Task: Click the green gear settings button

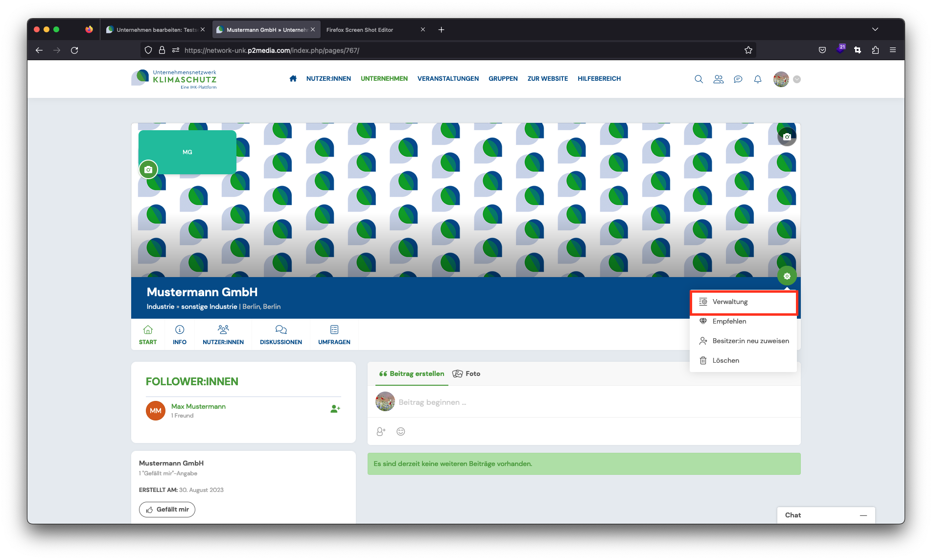Action: pyautogui.click(x=787, y=276)
